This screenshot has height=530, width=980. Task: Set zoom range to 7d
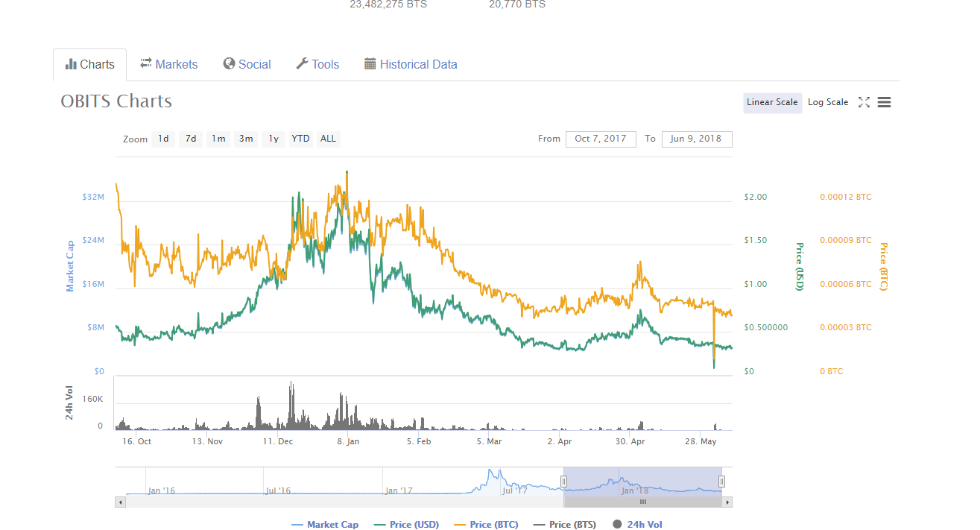pyautogui.click(x=191, y=139)
